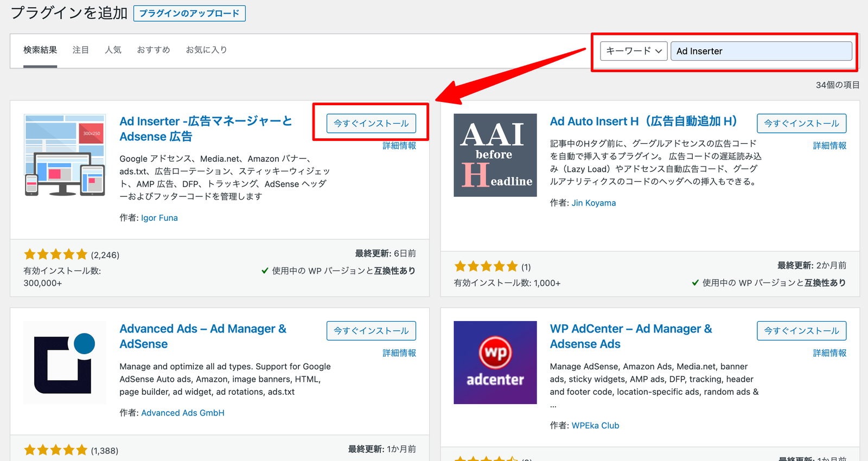Viewport: 868px width, 461px height.
Task: Switch to the 人気 tab
Action: pyautogui.click(x=113, y=50)
